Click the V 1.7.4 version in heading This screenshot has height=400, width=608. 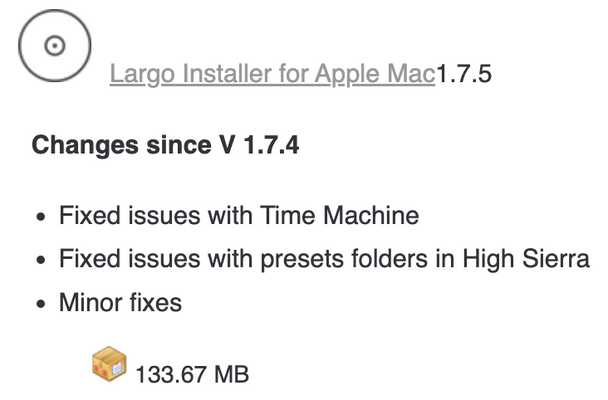(259, 145)
